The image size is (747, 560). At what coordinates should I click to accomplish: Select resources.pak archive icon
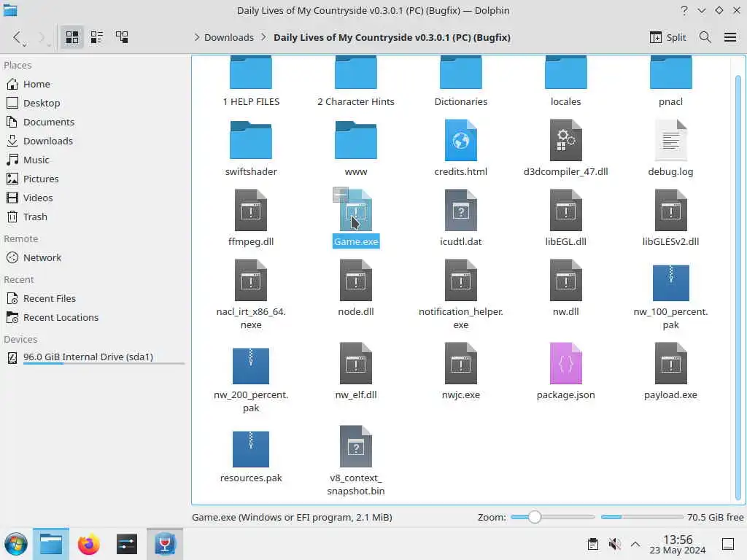tap(251, 449)
